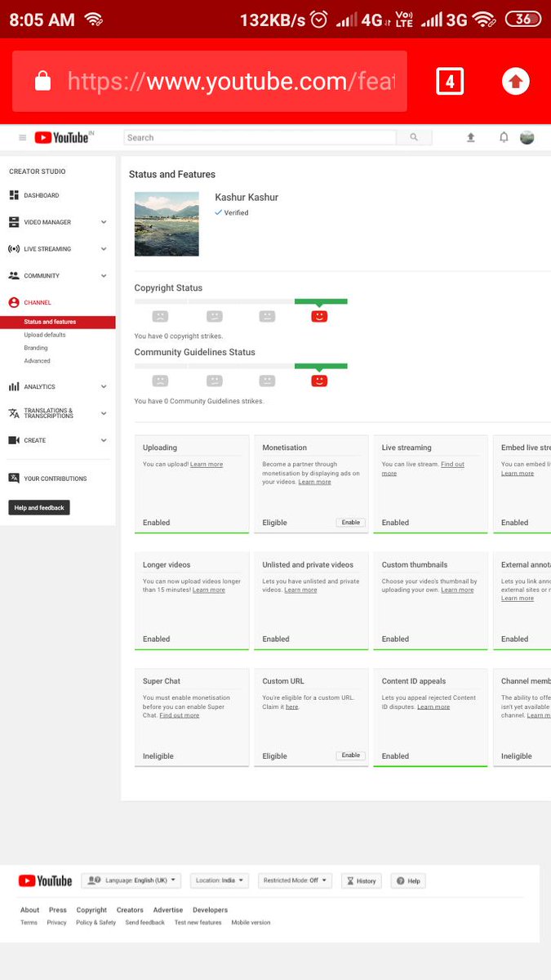Click the first grey sad face in Copyright Status
The width and height of the screenshot is (551, 980).
point(161,316)
